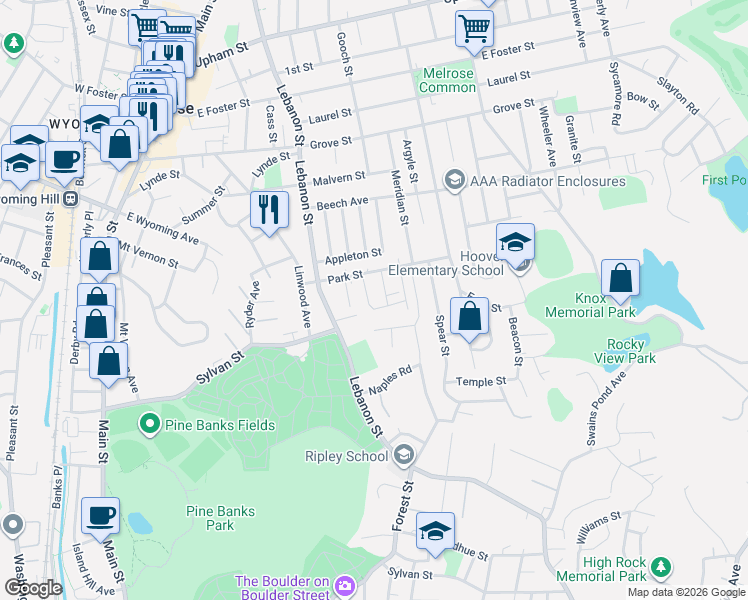Click the High Rock Memorial Park label

pos(601,569)
